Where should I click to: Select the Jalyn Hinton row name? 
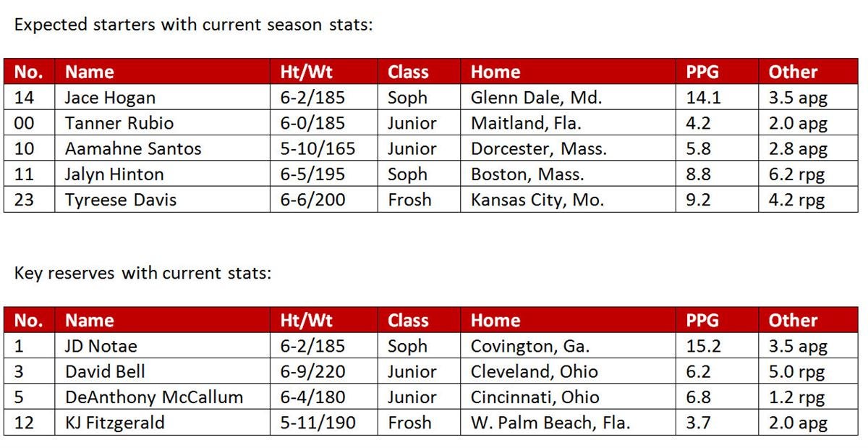click(163, 174)
